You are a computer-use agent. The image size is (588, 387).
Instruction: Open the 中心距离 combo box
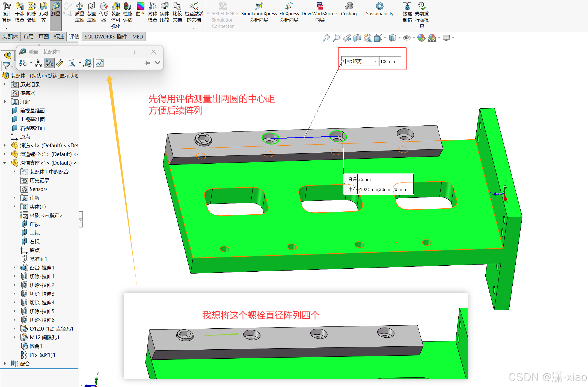point(360,62)
